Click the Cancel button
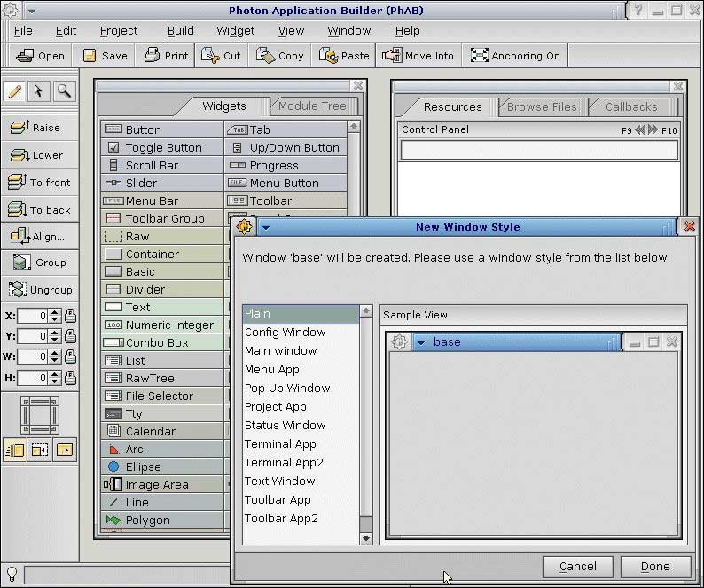This screenshot has height=588, width=704. click(577, 566)
